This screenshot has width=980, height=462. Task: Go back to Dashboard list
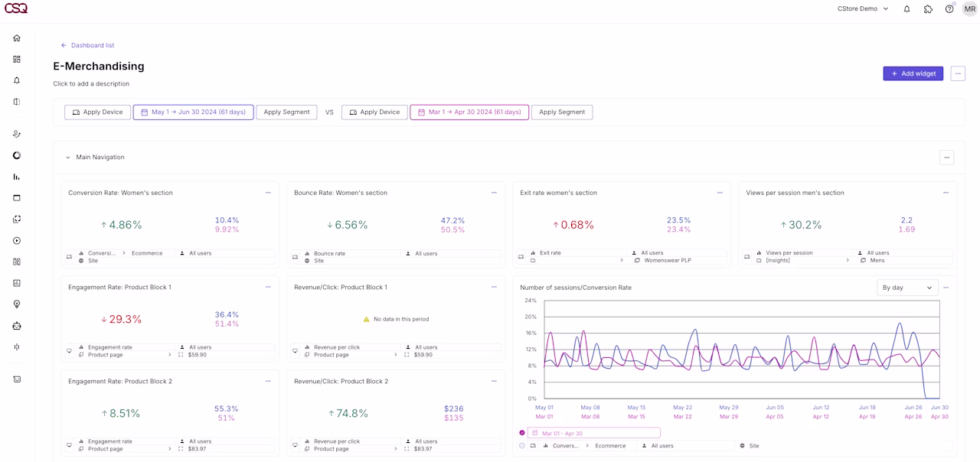(87, 45)
